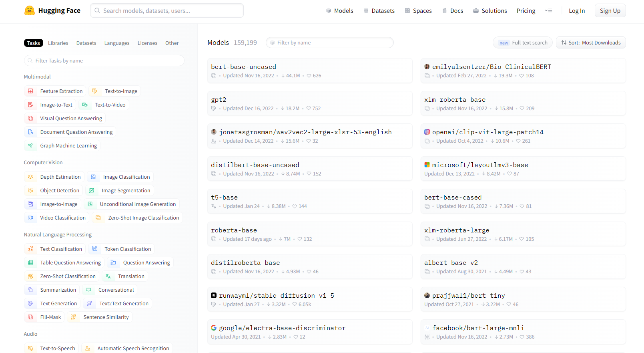
Task: Switch to the Libraries filter tab
Action: coord(58,43)
